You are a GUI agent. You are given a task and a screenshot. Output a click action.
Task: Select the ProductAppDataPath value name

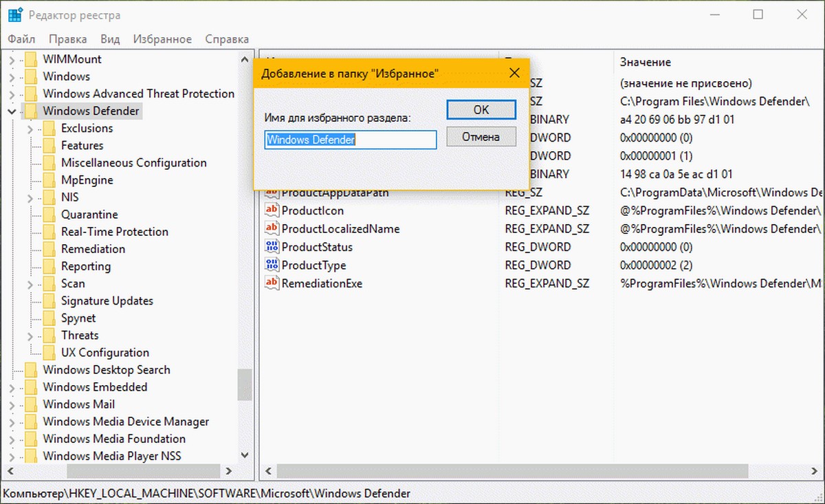335,193
